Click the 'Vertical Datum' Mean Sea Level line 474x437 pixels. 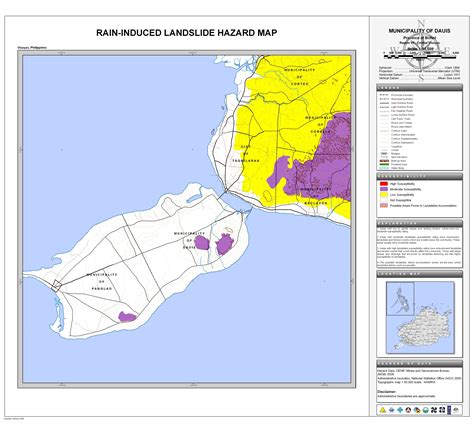point(419,78)
